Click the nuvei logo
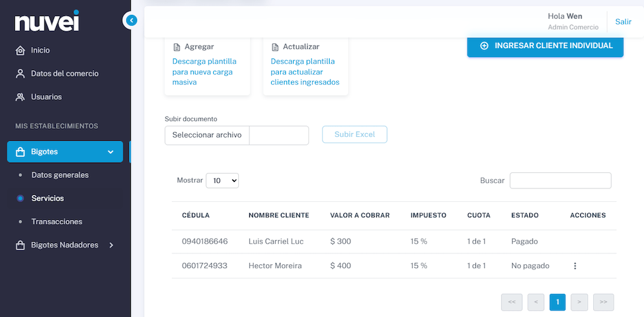The width and height of the screenshot is (644, 317). pyautogui.click(x=47, y=21)
